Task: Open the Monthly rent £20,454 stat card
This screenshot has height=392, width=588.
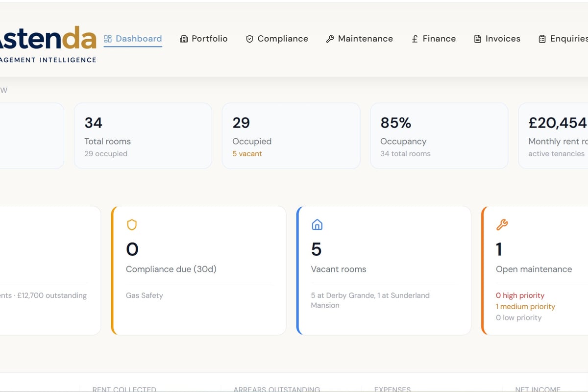Action: tap(553, 136)
